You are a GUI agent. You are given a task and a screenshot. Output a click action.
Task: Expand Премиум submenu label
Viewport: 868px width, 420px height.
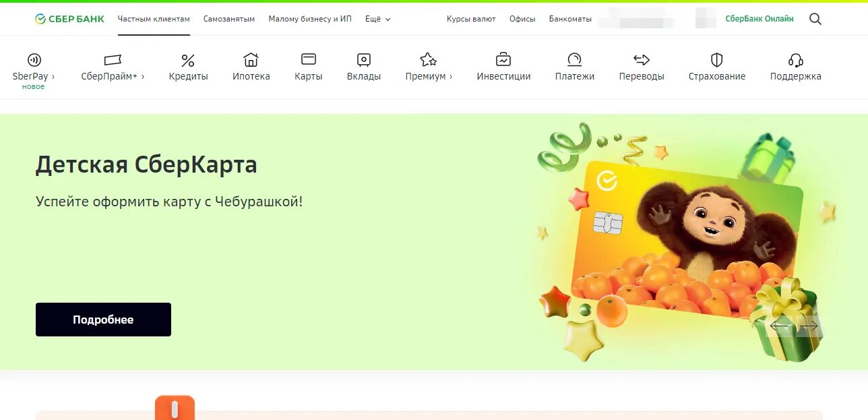[429, 76]
